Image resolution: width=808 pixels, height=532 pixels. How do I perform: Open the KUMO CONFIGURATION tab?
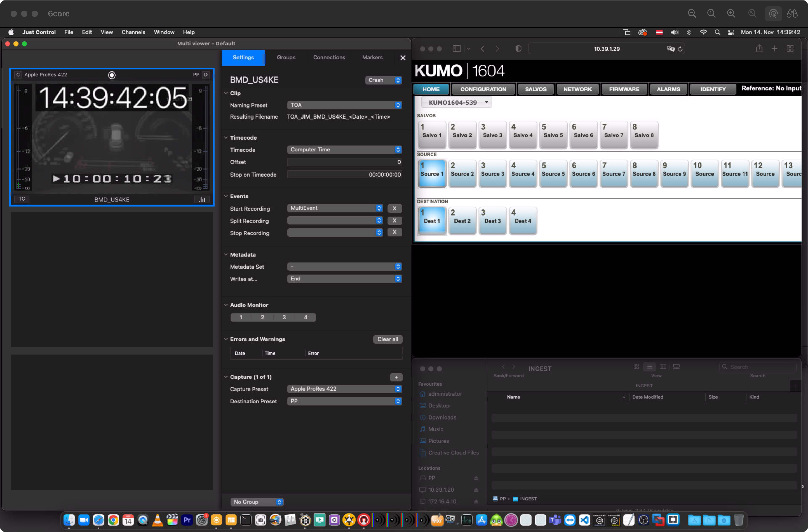click(483, 89)
